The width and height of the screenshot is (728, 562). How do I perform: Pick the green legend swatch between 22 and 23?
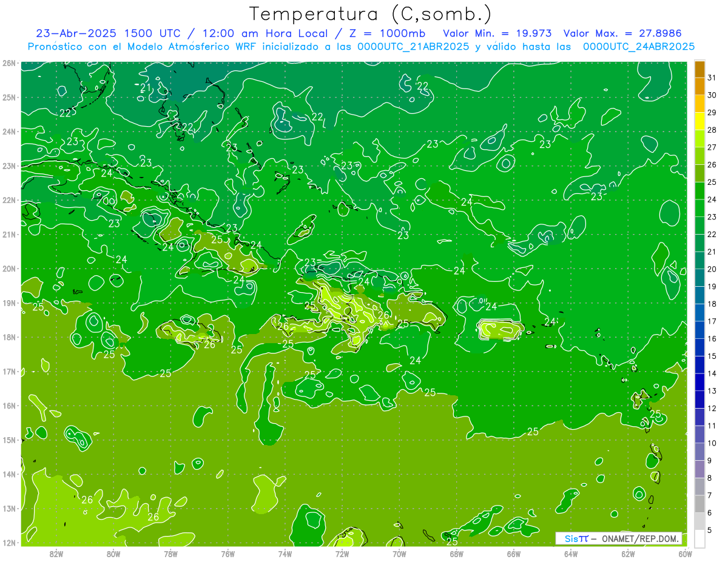699,226
